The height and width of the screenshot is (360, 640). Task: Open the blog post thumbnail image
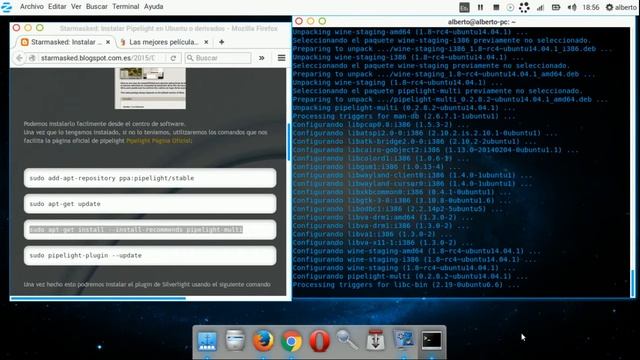click(x=150, y=89)
